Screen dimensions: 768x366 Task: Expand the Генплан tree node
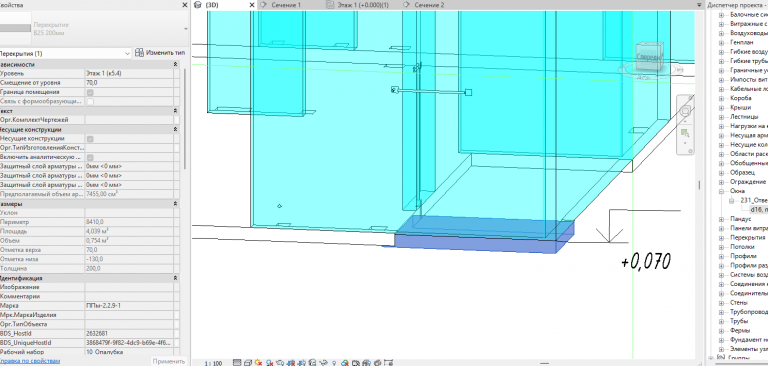(721, 43)
